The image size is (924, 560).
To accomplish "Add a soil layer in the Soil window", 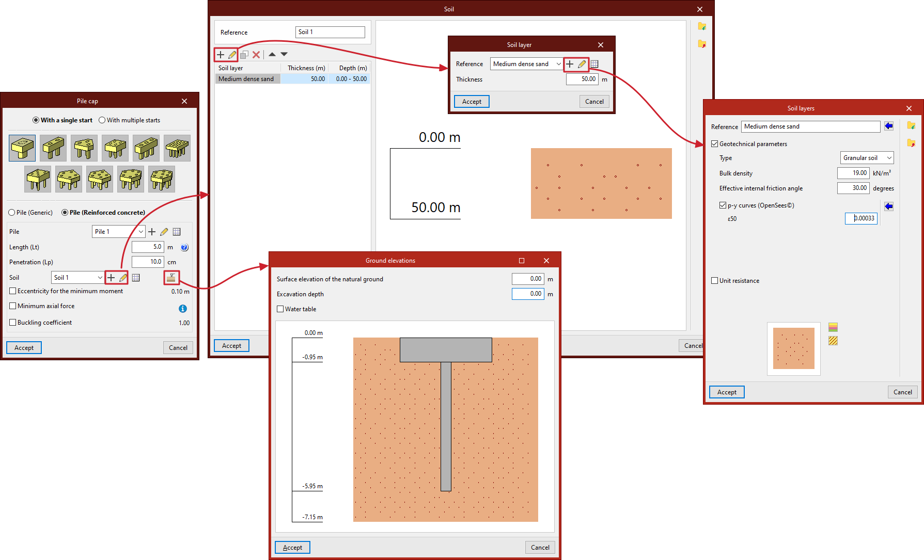I will (221, 54).
